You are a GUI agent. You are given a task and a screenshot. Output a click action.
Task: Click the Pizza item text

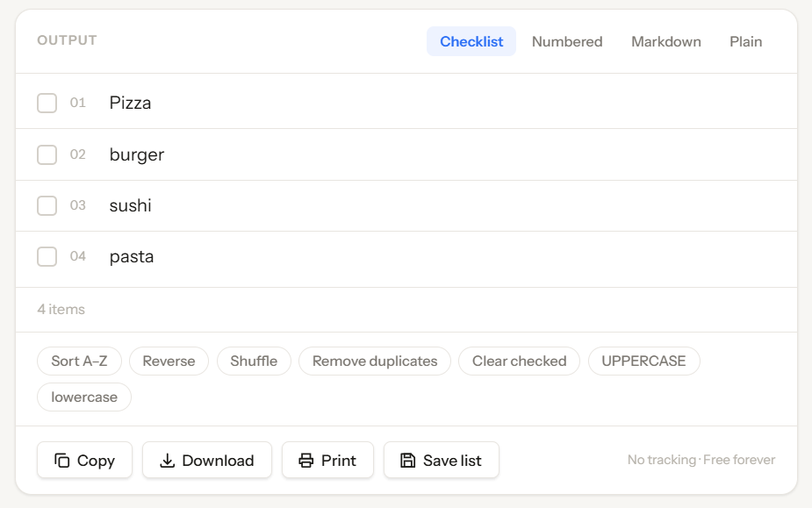click(130, 103)
